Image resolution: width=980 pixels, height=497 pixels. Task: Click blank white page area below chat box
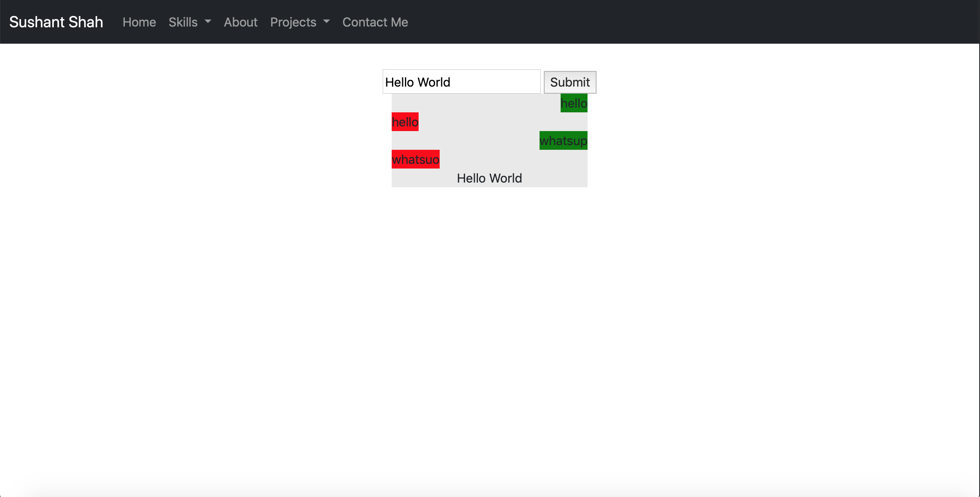[489, 312]
